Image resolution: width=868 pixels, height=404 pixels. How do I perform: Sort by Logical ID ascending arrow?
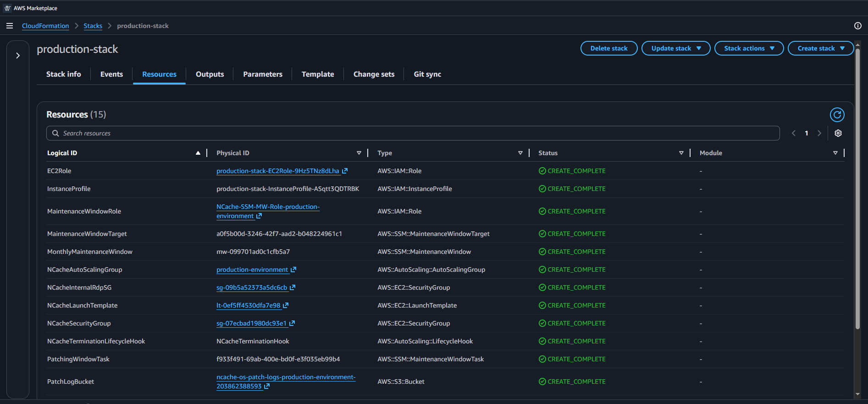(198, 153)
